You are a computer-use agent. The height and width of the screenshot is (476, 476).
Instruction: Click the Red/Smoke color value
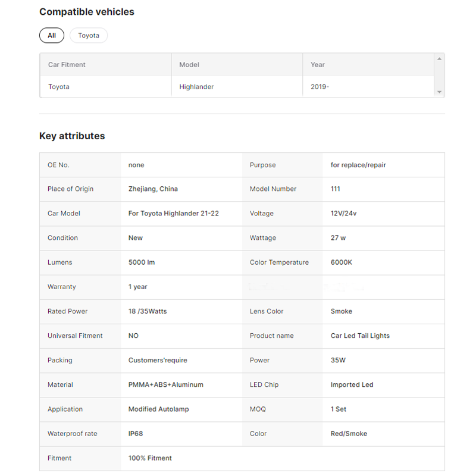pos(349,434)
